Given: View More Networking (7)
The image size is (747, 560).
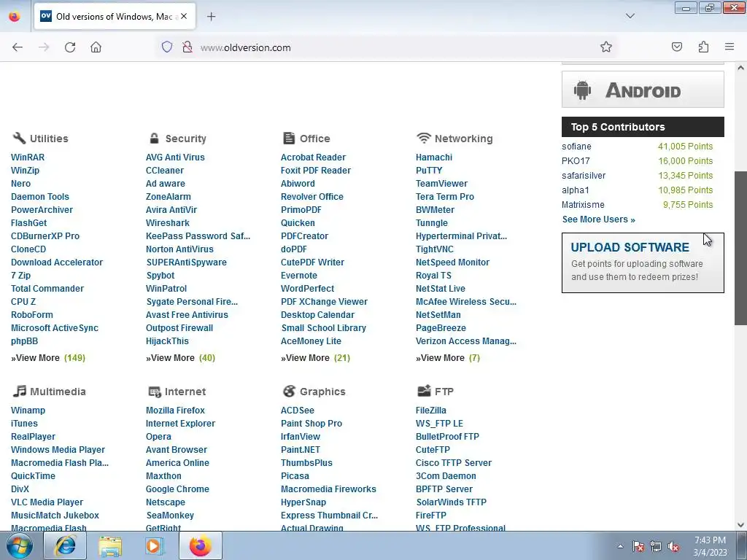Looking at the screenshot, I should point(448,357).
